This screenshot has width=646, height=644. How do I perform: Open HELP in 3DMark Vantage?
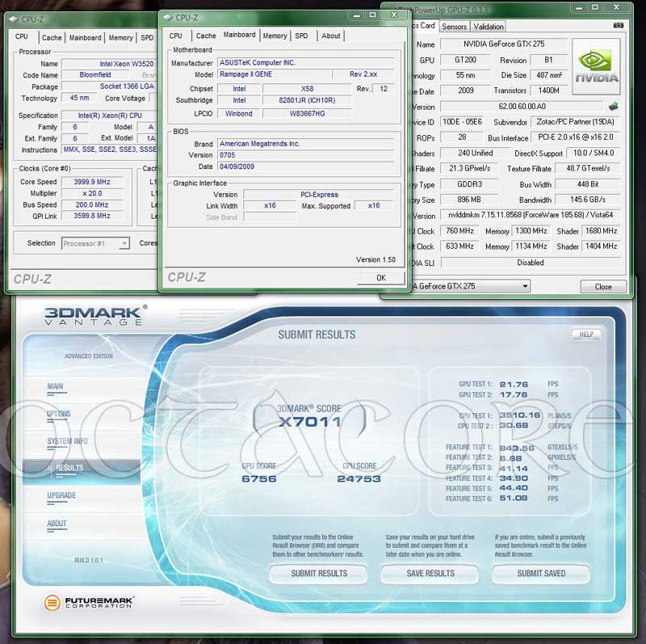[586, 335]
